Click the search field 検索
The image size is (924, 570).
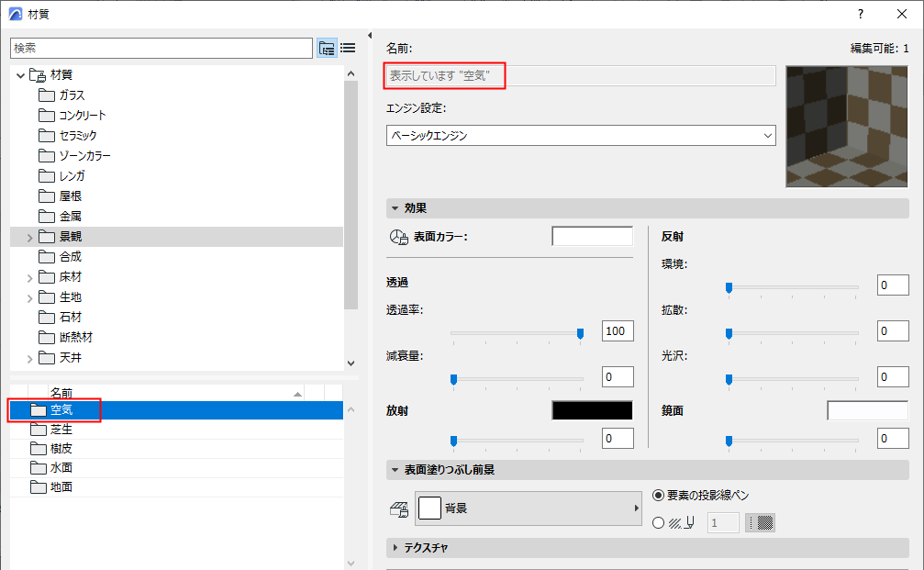pos(161,49)
